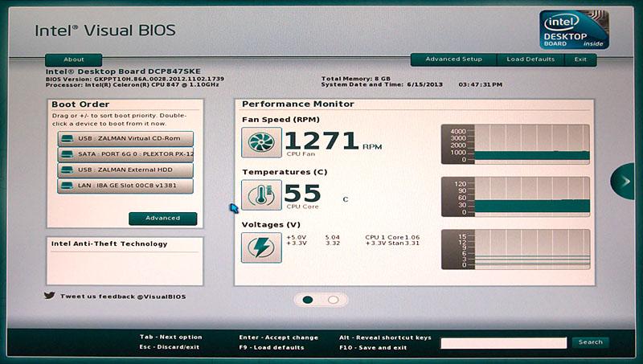Click the Intel Visual BIOS title

(105, 31)
